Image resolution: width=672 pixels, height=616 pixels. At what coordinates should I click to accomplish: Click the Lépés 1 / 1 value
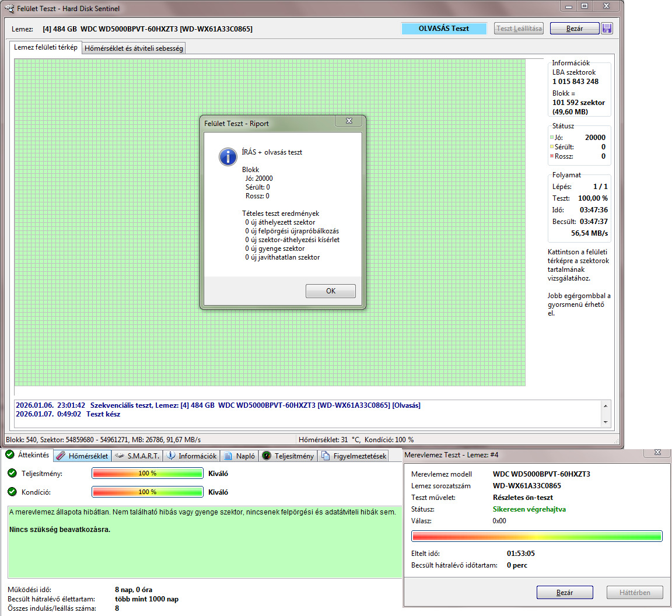pos(600,187)
